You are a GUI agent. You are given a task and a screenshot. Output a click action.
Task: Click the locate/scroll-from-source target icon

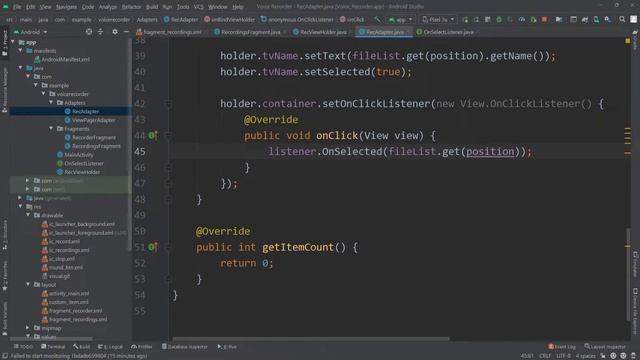tap(89, 31)
